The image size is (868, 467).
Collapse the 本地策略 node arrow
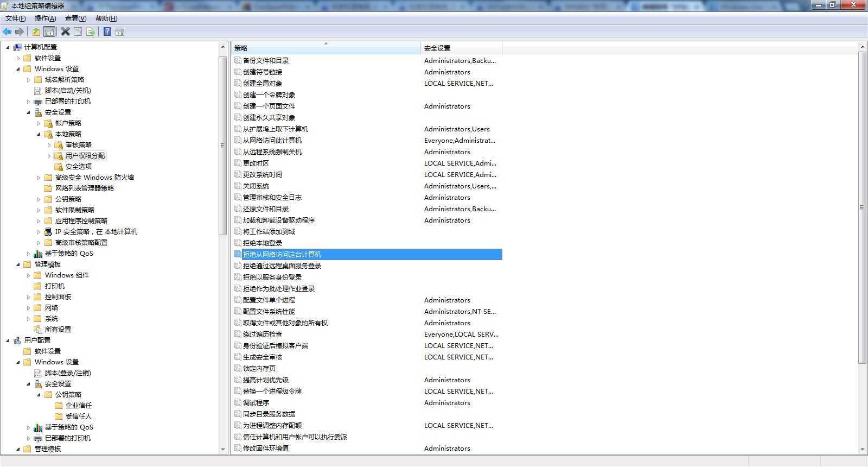[x=39, y=134]
